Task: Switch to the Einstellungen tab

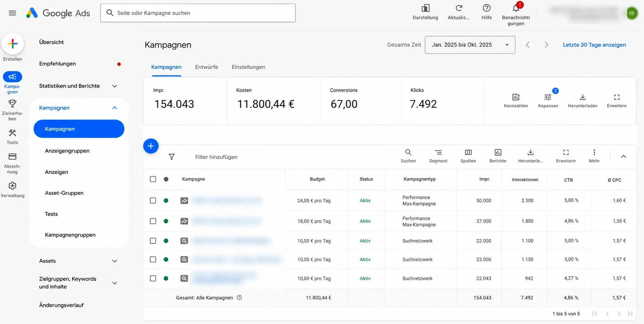Action: [248, 67]
